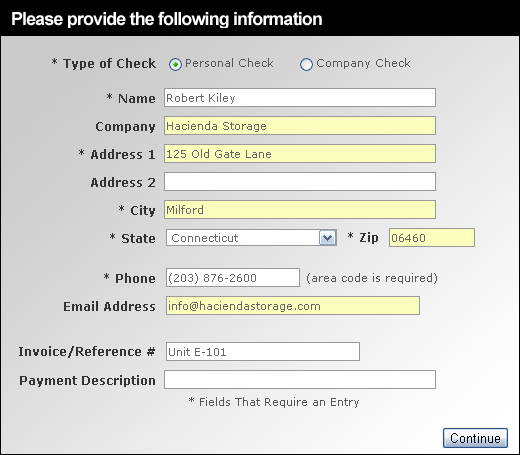
Task: Open the State dropdown arrow
Action: tap(328, 238)
